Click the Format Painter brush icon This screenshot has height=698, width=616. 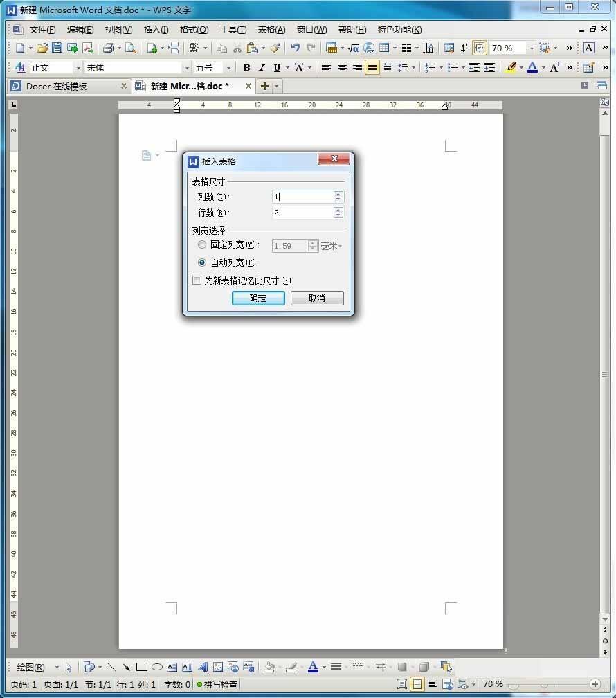click(x=275, y=48)
